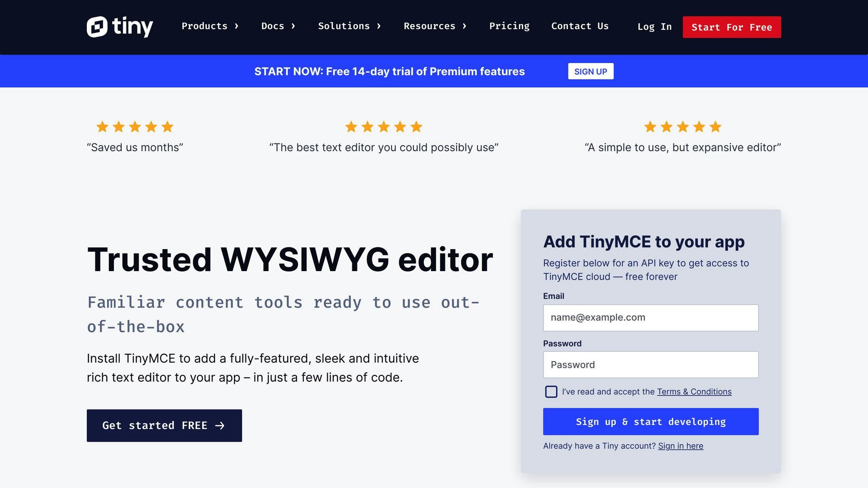Image resolution: width=868 pixels, height=488 pixels.
Task: Open the Docs menu
Action: pyautogui.click(x=278, y=26)
